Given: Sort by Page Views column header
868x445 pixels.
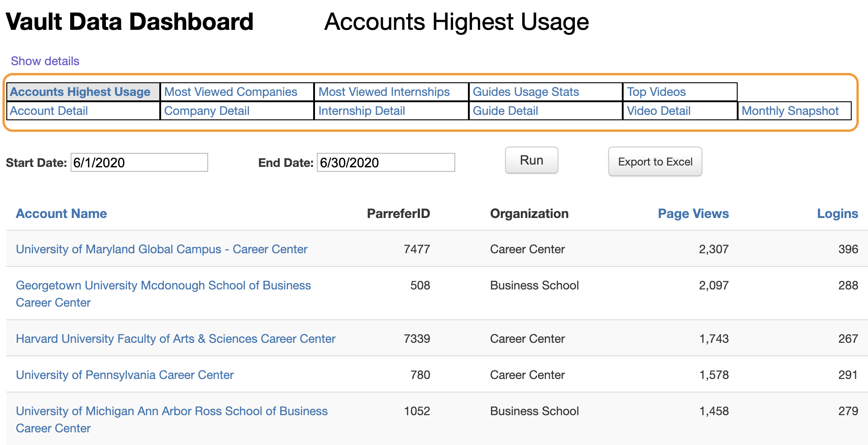Looking at the screenshot, I should pos(693,213).
